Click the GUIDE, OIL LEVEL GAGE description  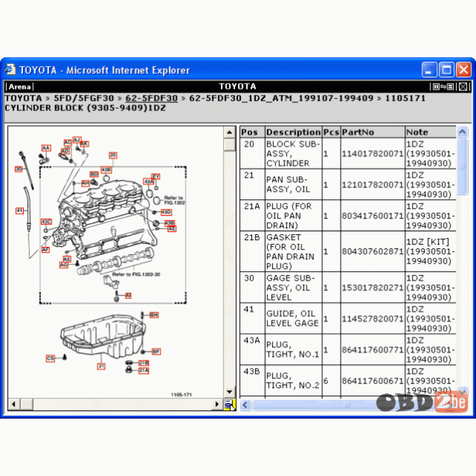tap(292, 319)
